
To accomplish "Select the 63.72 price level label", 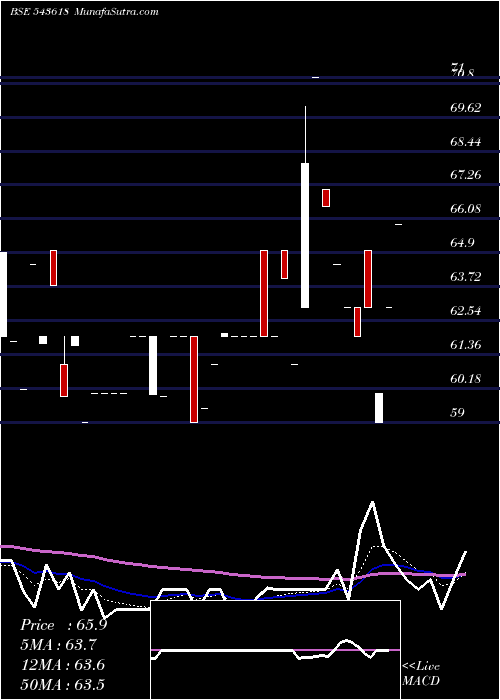I will (x=466, y=277).
